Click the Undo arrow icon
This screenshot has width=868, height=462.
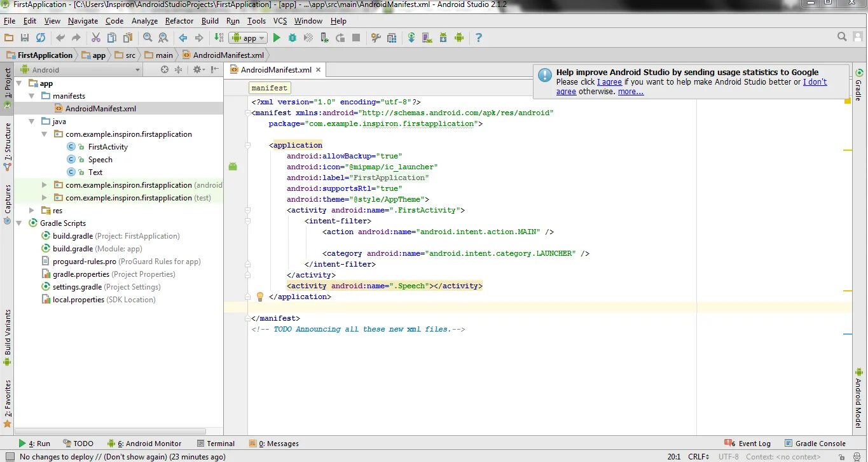[60, 38]
